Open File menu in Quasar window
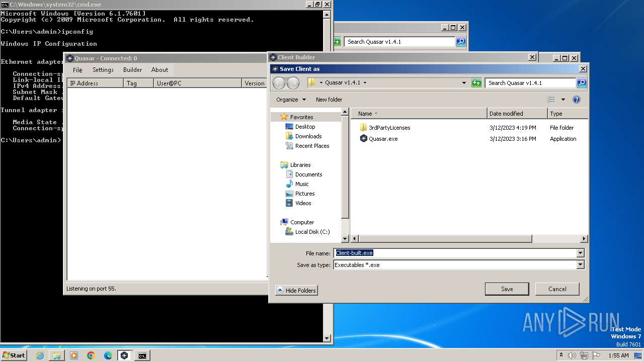644x362 pixels. point(77,70)
